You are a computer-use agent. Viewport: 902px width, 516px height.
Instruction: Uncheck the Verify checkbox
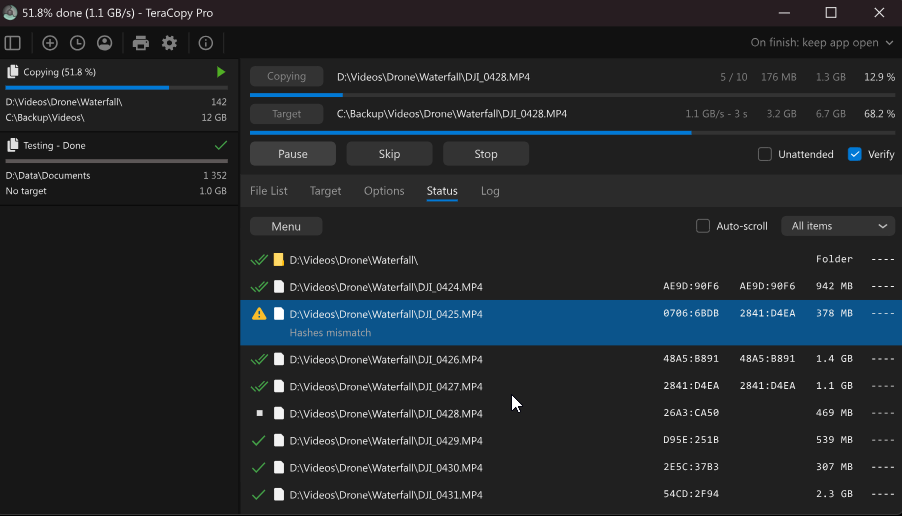coord(855,154)
